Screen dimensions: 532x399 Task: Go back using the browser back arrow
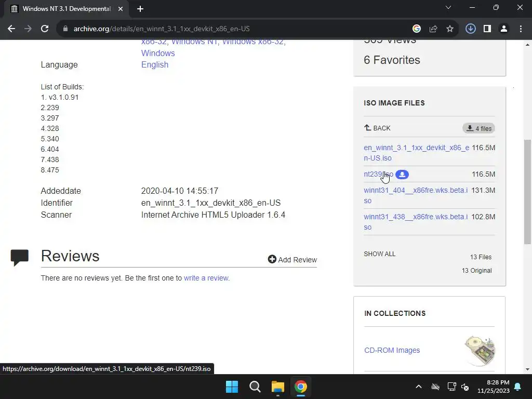pyautogui.click(x=11, y=29)
